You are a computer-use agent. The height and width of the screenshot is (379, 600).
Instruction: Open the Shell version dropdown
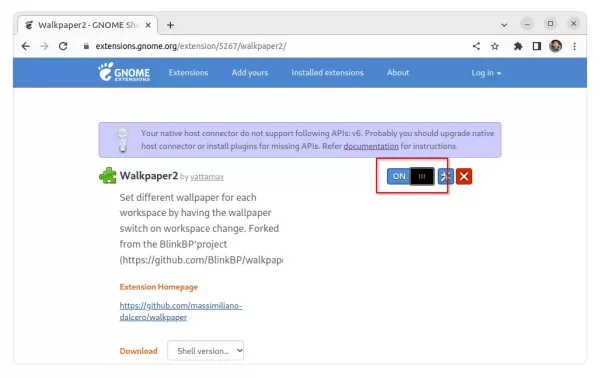point(205,351)
